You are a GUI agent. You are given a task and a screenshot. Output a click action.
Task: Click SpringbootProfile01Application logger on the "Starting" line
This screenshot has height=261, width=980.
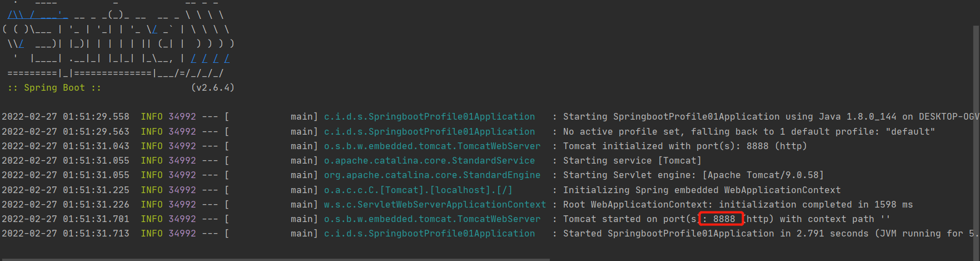pyautogui.click(x=429, y=116)
